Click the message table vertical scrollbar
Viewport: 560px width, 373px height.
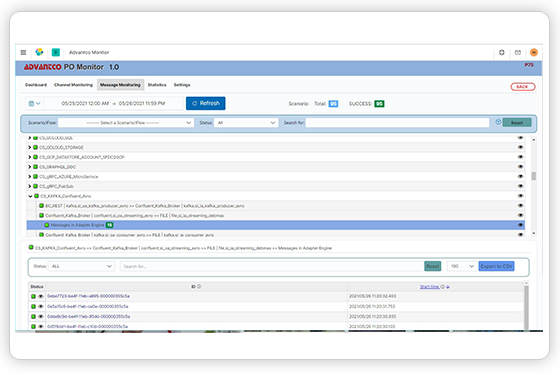click(x=526, y=307)
